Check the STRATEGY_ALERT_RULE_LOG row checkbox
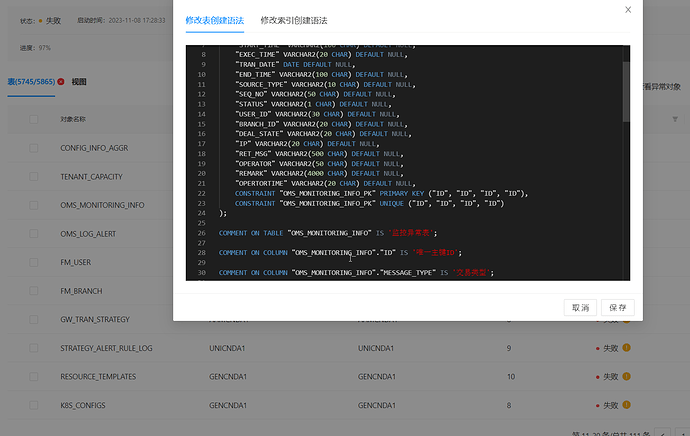This screenshot has height=436, width=690. coord(33,348)
